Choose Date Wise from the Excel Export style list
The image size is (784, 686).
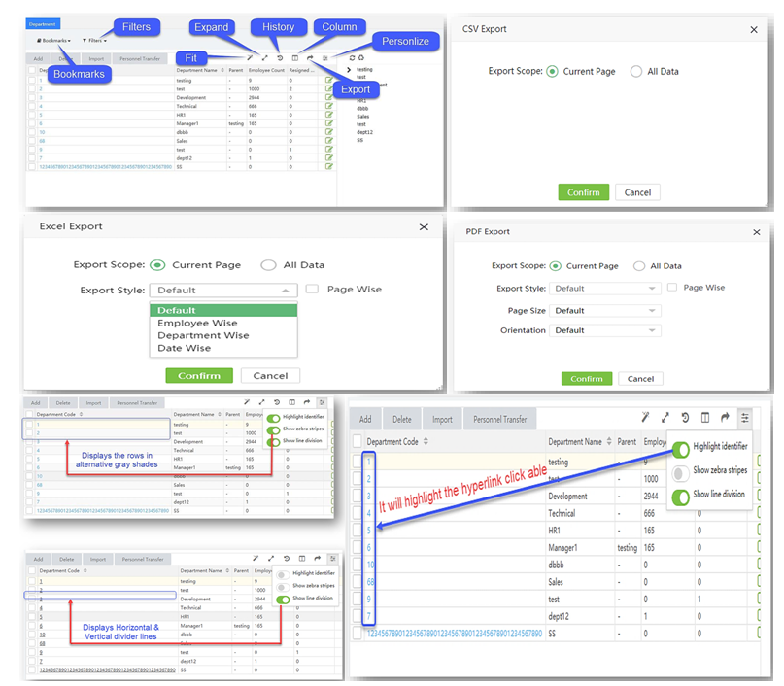point(184,347)
